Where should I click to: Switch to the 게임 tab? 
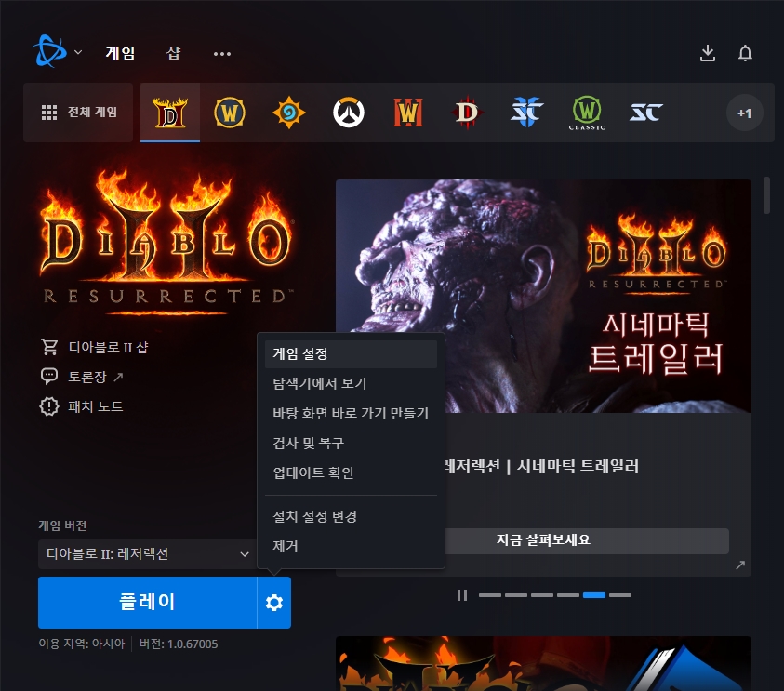120,53
